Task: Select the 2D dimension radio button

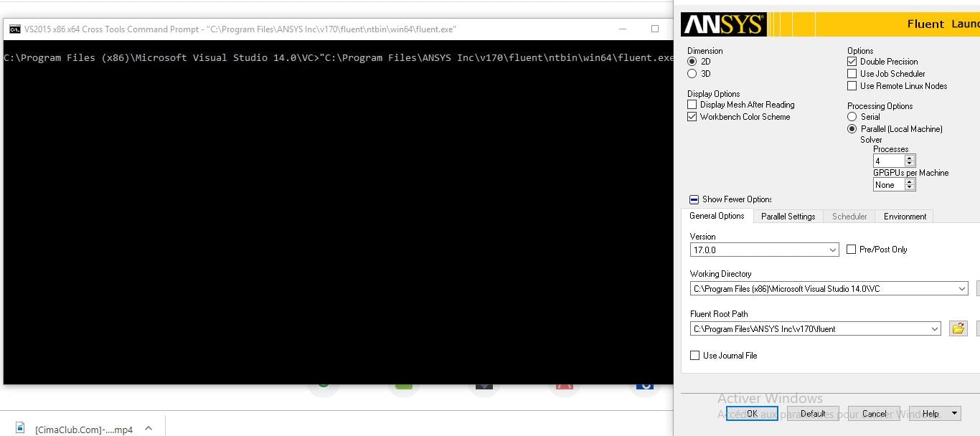Action: coord(692,62)
